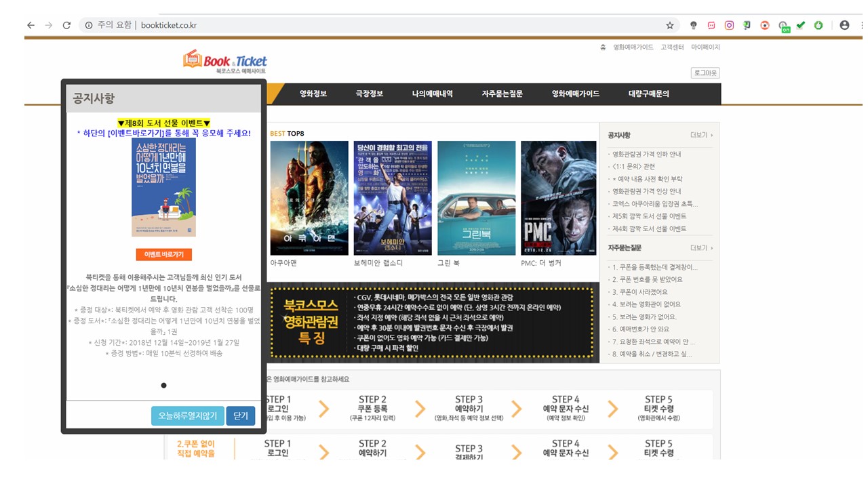Open notice 예약 내용 사전 확인 부탁
Image resolution: width=868 pixels, height=488 pixels.
[x=648, y=179]
